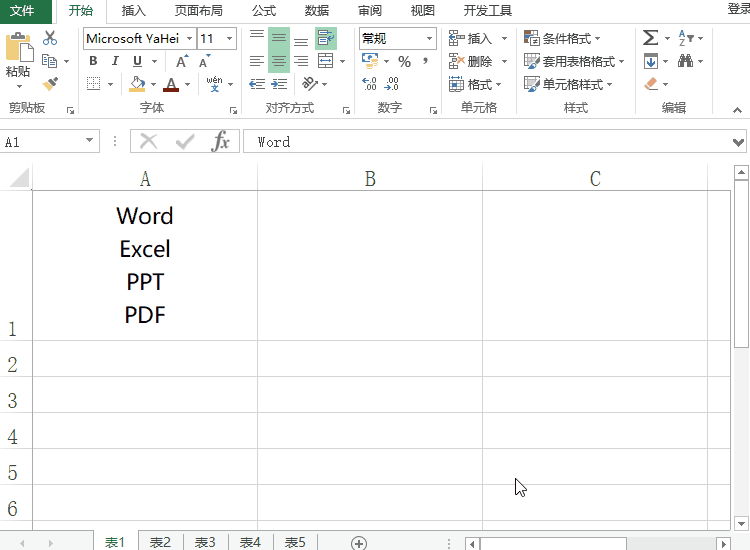750x550 pixels.
Task: Click the AutoSum sigma icon
Action: pos(650,38)
